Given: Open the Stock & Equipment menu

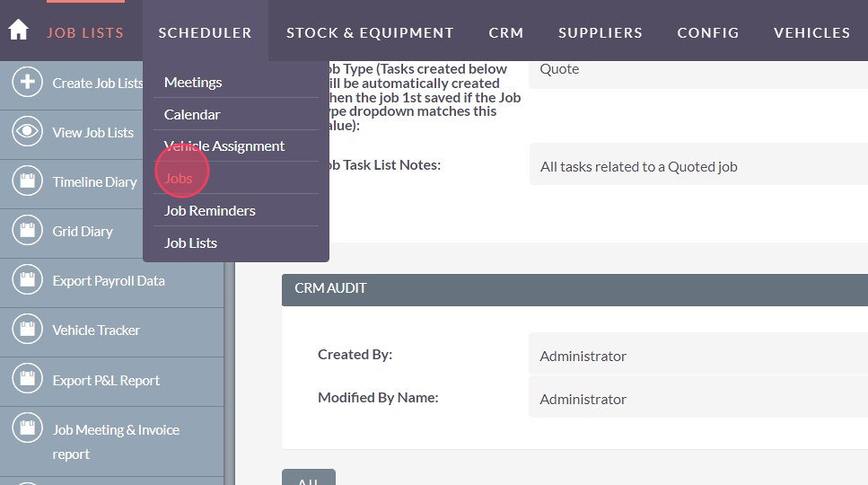Looking at the screenshot, I should (x=370, y=32).
